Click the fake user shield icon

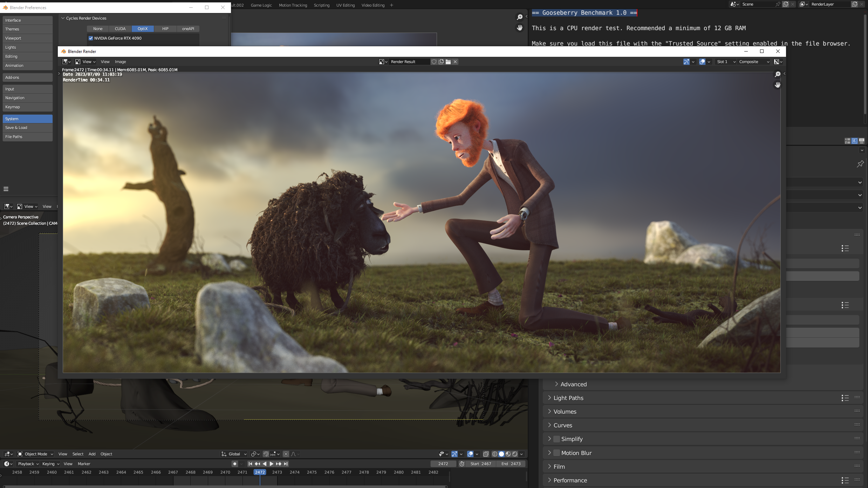(x=434, y=62)
